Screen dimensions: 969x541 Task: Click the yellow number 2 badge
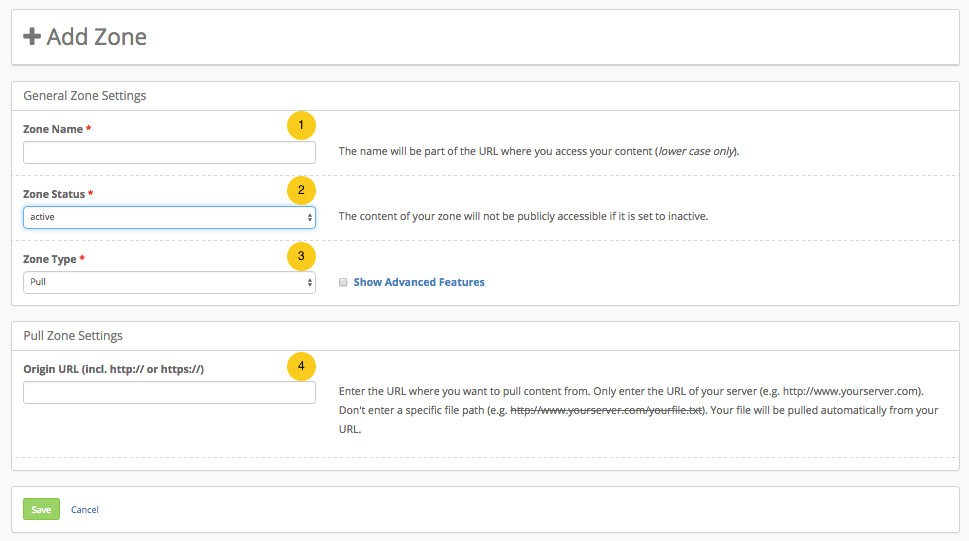[301, 190]
